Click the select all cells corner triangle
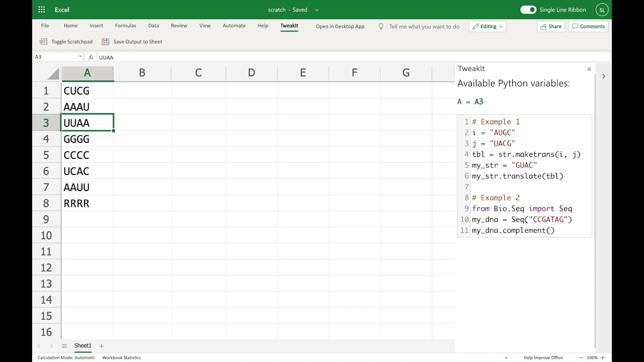644x362 pixels. click(53, 74)
